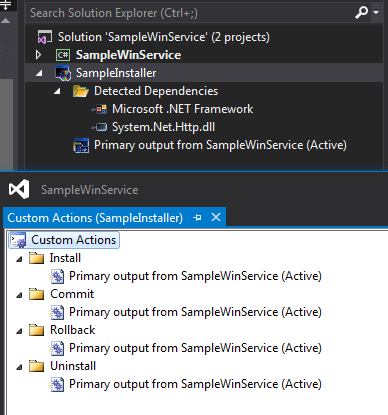Collapse the Detected Dependencies folder
Screen dimensions: 388x415
tap(57, 91)
